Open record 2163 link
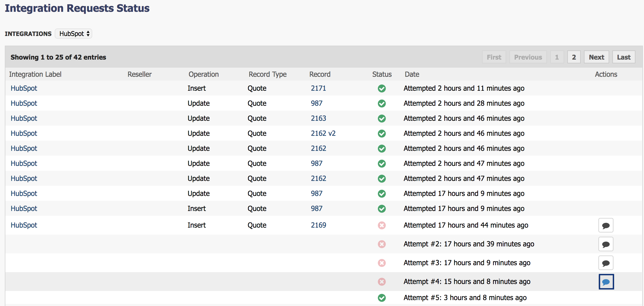The height and width of the screenshot is (306, 644). [318, 118]
